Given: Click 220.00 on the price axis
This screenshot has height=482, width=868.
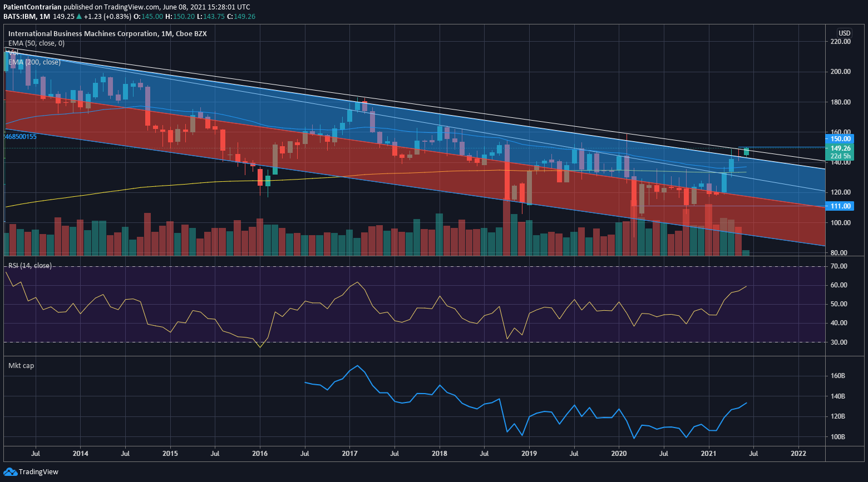Looking at the screenshot, I should point(840,42).
